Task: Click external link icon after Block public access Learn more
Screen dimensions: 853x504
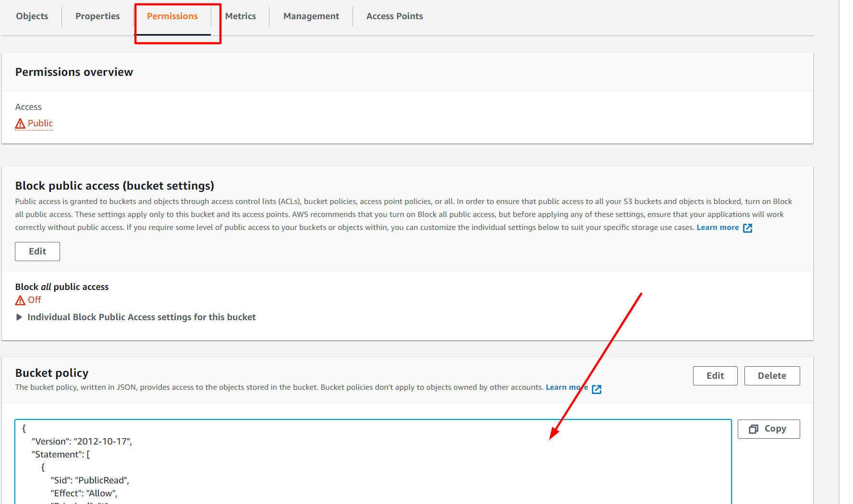Action: point(747,228)
